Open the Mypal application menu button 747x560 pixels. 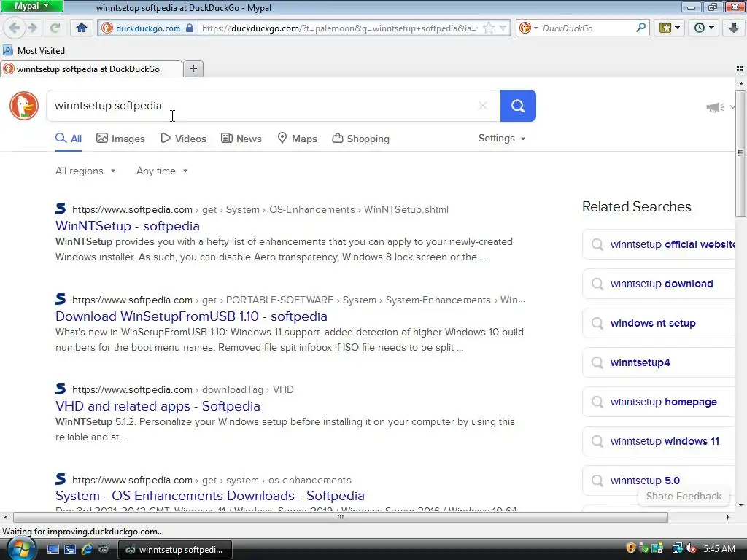(31, 6)
